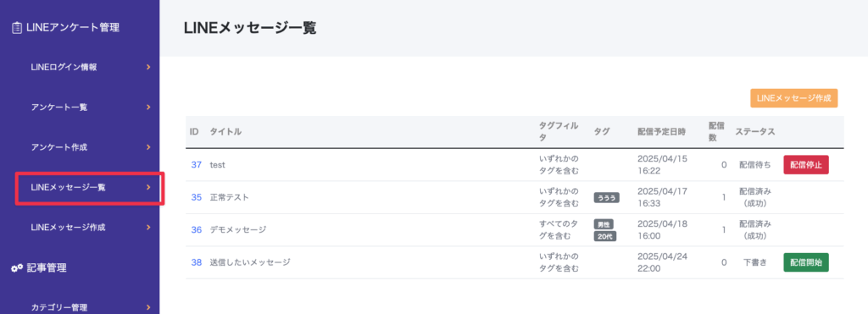Image resolution: width=868 pixels, height=314 pixels.
Task: Click the 男性 tag badge
Action: (604, 224)
